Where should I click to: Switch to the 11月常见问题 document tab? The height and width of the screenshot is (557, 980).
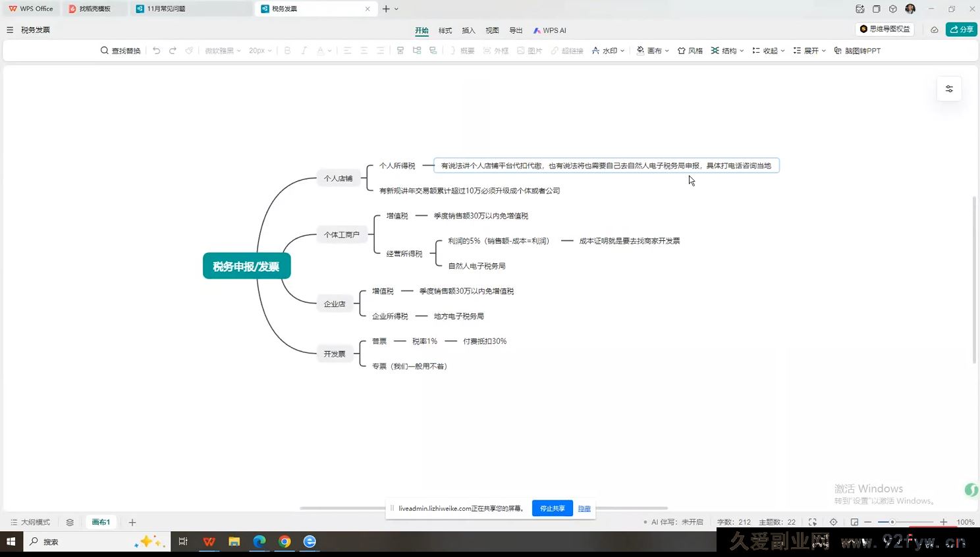coord(165,9)
